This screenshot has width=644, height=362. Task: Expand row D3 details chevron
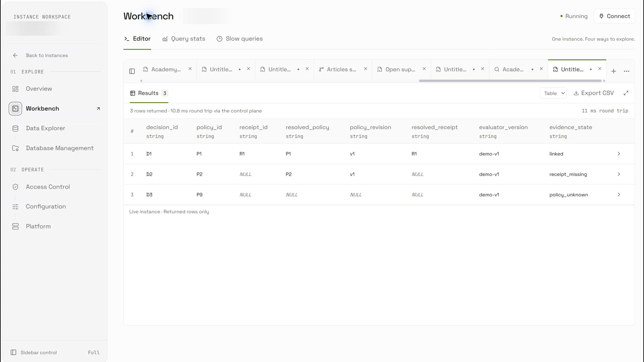click(x=619, y=195)
